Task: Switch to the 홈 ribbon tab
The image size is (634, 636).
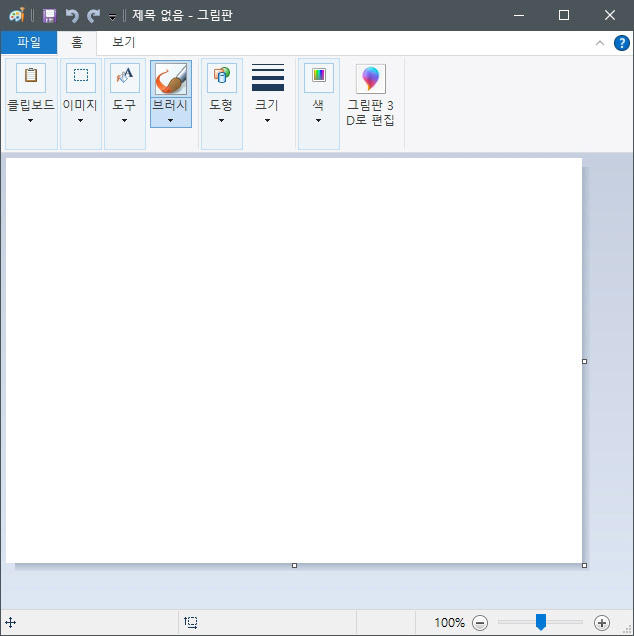Action: [x=77, y=42]
